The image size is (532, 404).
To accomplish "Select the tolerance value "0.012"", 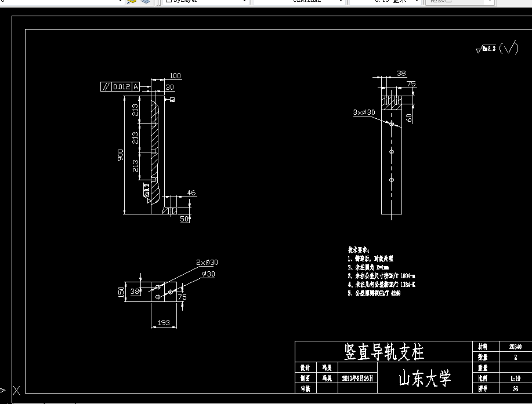I will point(121,87).
